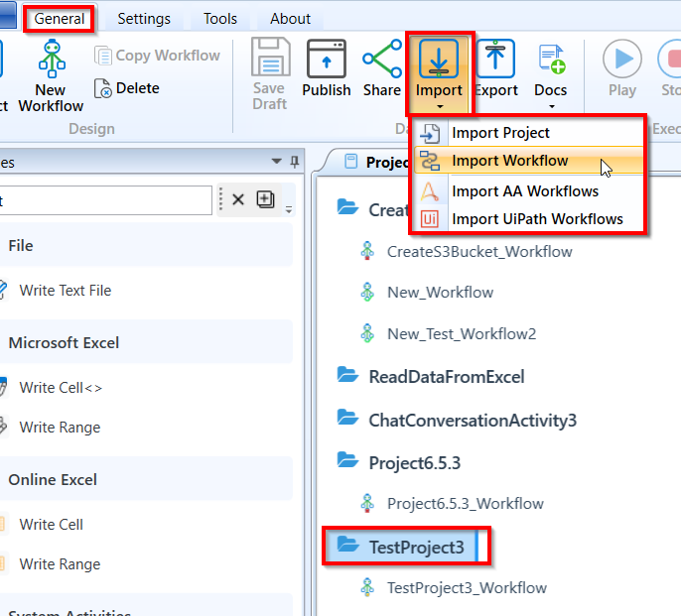
Task: Open Project6.5.3_Workflow
Action: [x=466, y=504]
